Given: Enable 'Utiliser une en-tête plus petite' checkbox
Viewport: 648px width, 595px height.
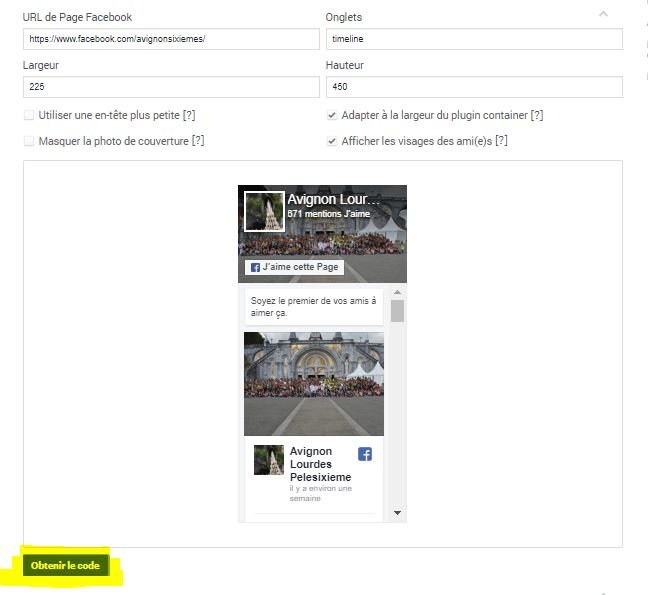Looking at the screenshot, I should click(x=29, y=115).
